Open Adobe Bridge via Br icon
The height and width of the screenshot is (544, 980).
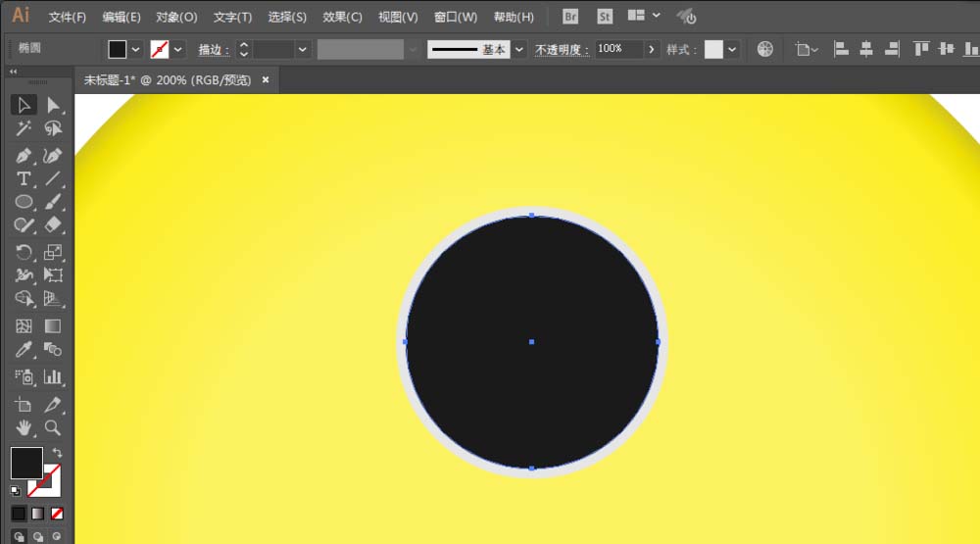click(x=570, y=17)
